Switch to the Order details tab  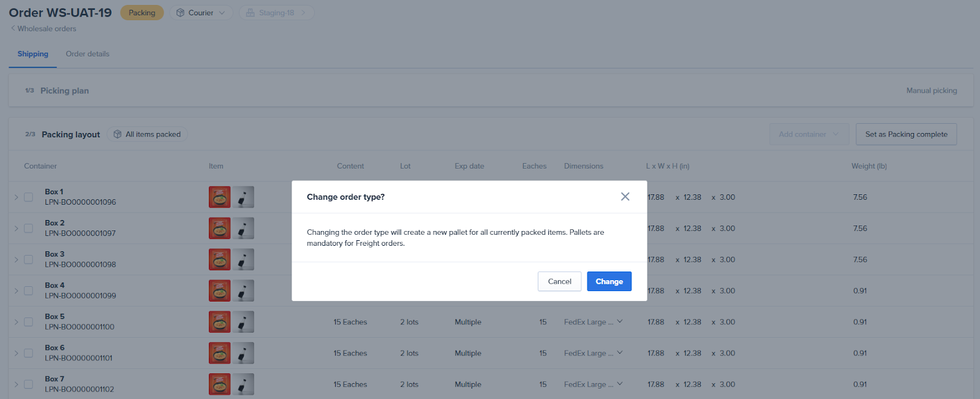coord(88,54)
